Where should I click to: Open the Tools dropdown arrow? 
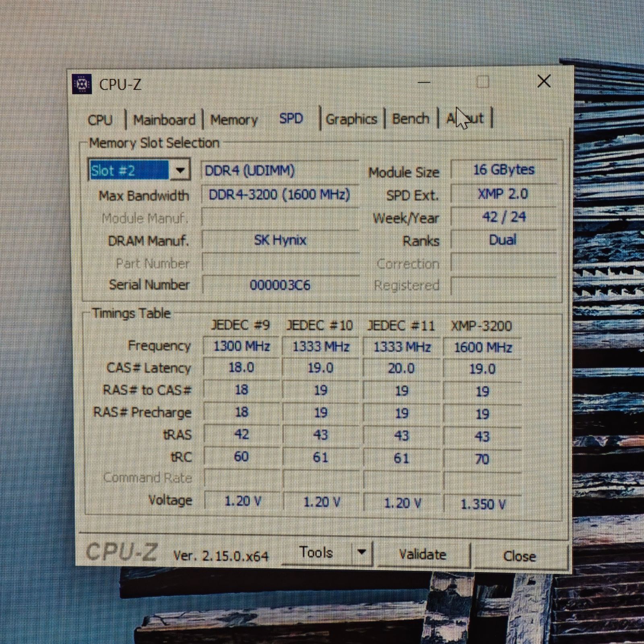click(x=363, y=553)
